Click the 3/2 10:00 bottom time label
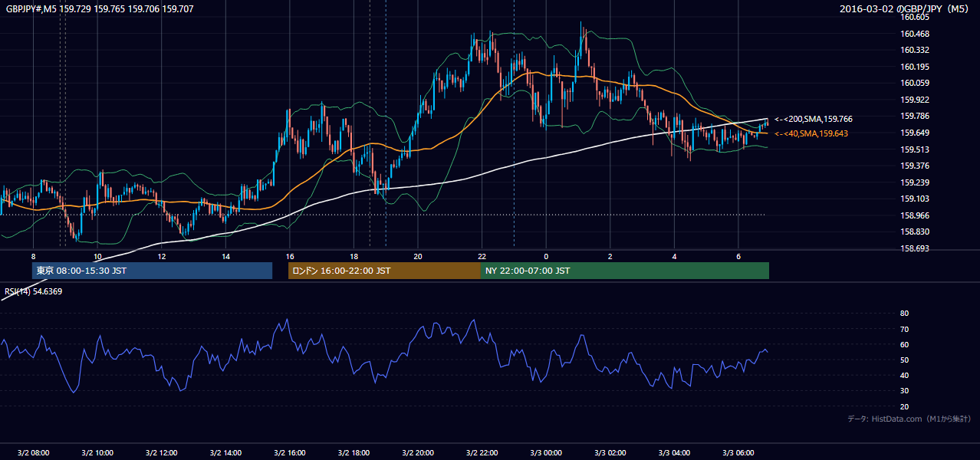 point(97,453)
